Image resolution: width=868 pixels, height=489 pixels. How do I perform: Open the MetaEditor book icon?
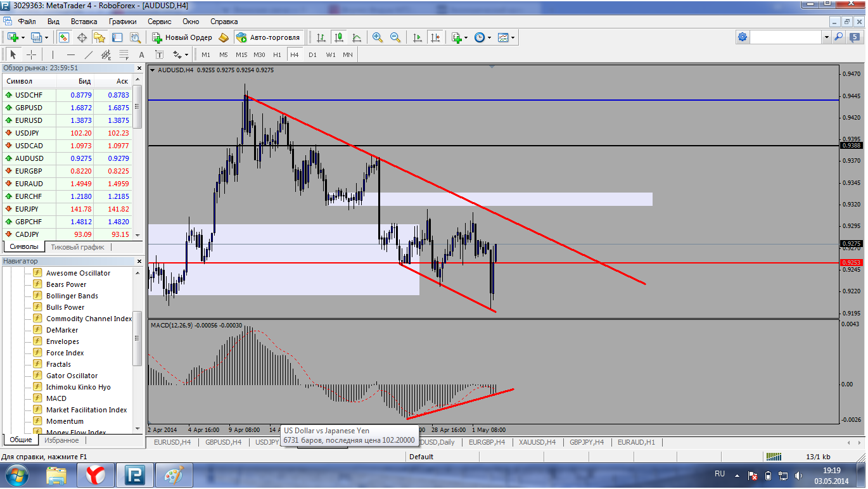[x=224, y=37]
